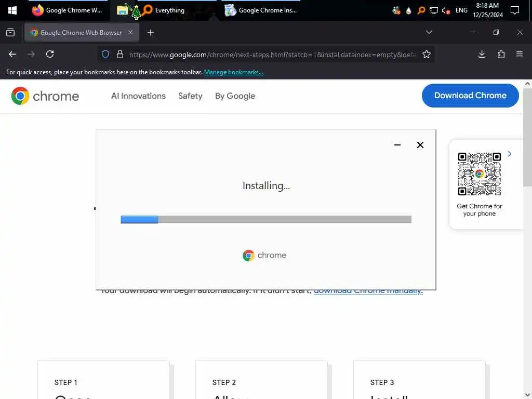Image resolution: width=532 pixels, height=399 pixels.
Task: Open the Safety menu item
Action: [190, 96]
